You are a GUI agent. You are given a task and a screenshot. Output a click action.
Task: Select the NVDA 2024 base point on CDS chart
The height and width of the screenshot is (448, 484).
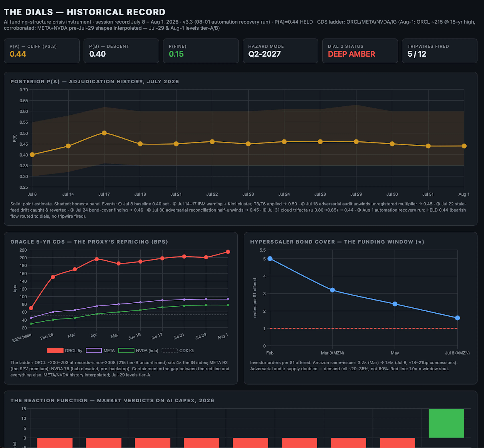[x=31, y=324]
